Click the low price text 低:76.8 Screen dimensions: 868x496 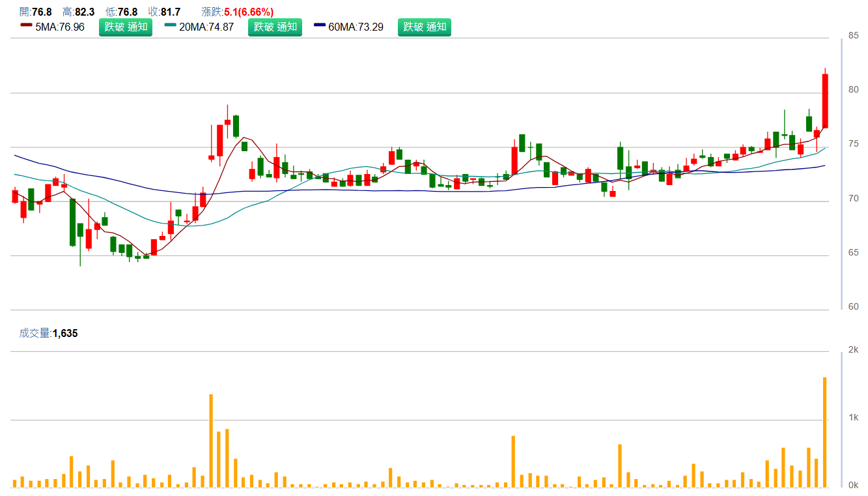(121, 12)
